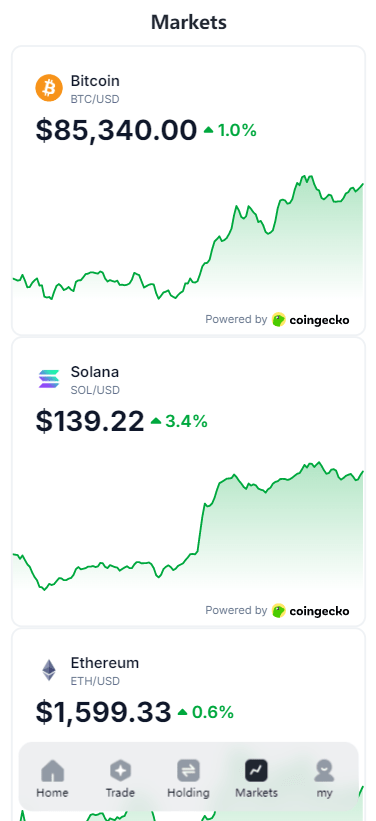Tap the Ethereum diamond logo icon
This screenshot has height=821, width=376.
[x=49, y=670]
